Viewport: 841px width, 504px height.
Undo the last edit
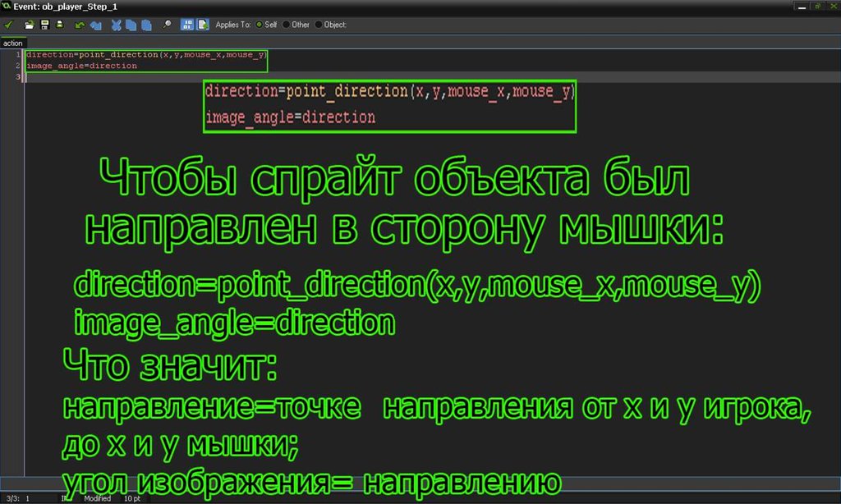pos(80,25)
